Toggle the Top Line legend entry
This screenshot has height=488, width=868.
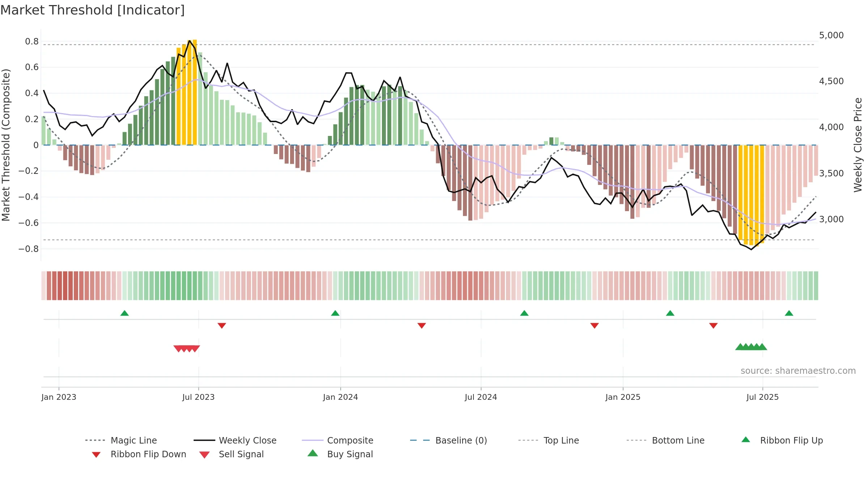[x=548, y=440]
